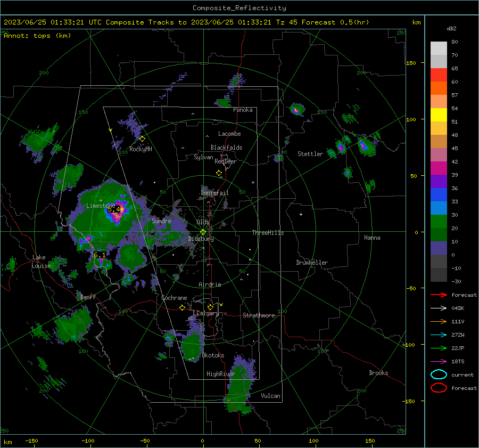479x448 pixels.
Task: Click the ThreeHills city label
Action: (x=268, y=233)
